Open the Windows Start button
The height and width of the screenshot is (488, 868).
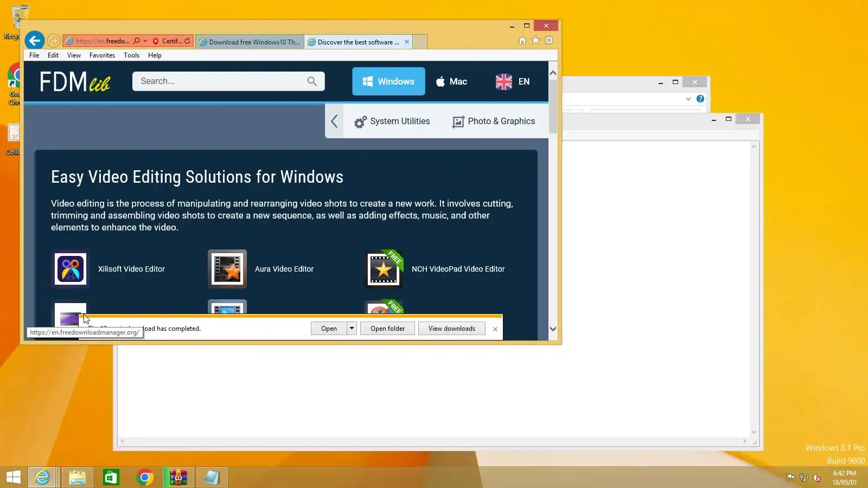(x=13, y=477)
